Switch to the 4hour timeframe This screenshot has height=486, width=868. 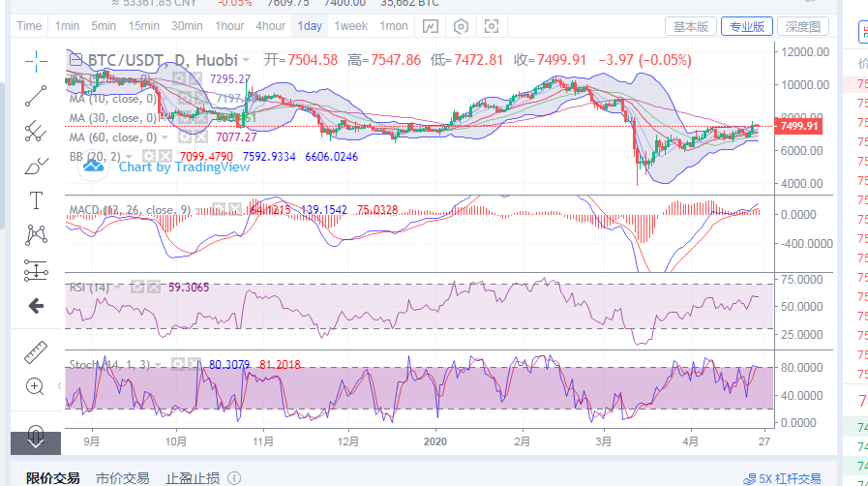coord(270,26)
